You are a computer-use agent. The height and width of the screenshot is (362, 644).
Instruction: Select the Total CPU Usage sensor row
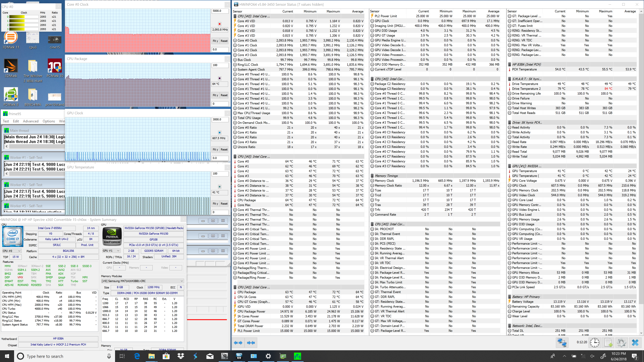299,118
